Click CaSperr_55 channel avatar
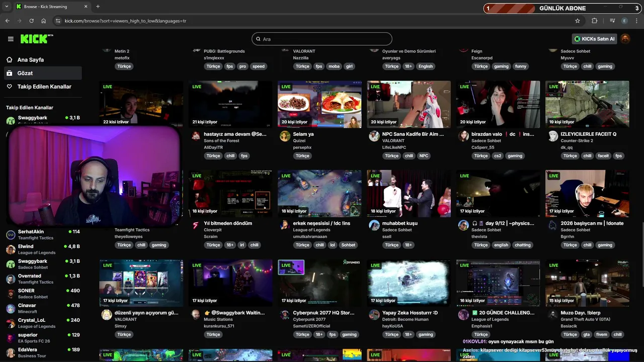The image size is (644, 362). pos(463,136)
